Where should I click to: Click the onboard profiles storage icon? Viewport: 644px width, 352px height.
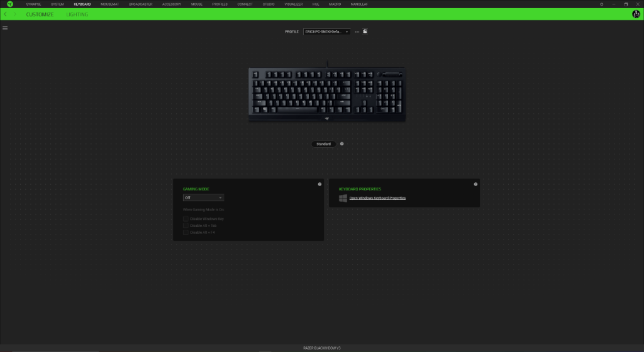[365, 31]
